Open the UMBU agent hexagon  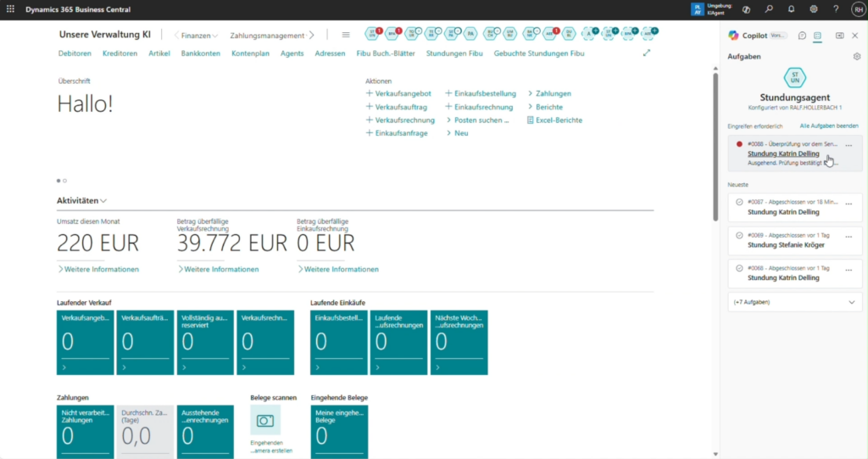pyautogui.click(x=509, y=34)
